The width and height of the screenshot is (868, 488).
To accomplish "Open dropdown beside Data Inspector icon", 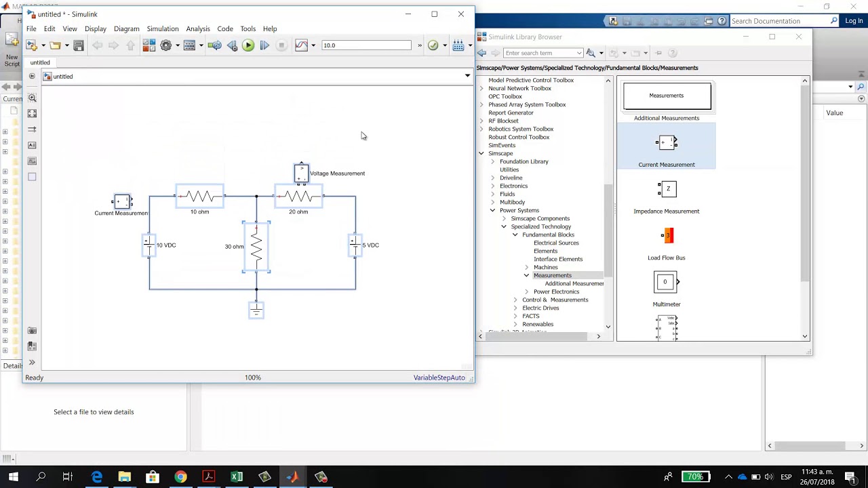I will point(313,45).
